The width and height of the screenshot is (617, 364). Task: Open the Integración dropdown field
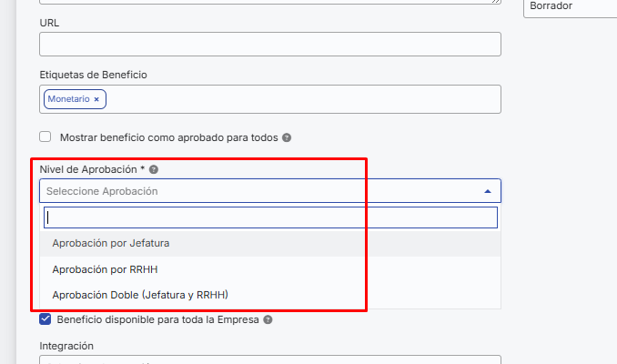coord(270,359)
